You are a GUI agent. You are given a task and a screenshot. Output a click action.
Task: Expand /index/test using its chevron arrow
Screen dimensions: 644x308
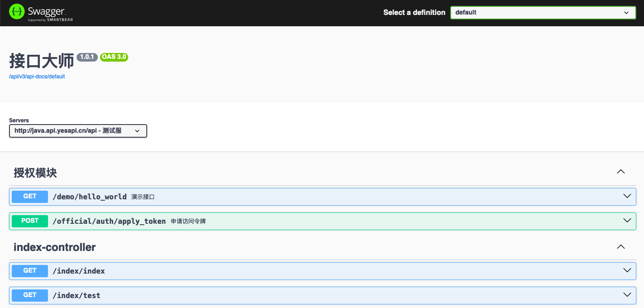[x=627, y=295]
